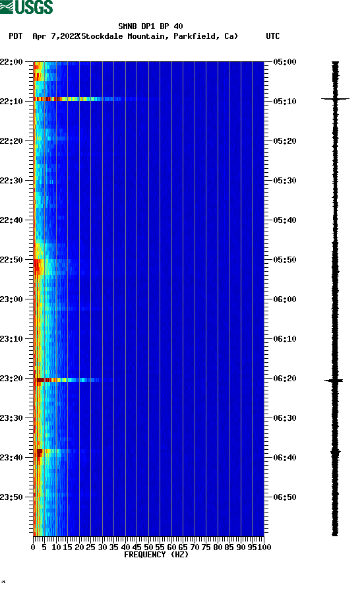Click the seismogram spike at 05:10 UTC
The height and width of the screenshot is (589, 364).
click(x=335, y=99)
